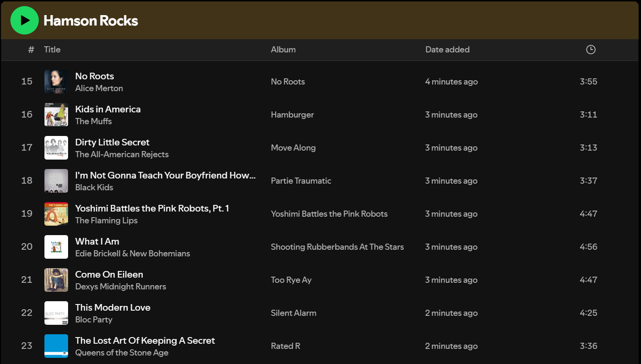The width and height of the screenshot is (641, 364).
Task: Click track number 21
Action: pos(27,280)
